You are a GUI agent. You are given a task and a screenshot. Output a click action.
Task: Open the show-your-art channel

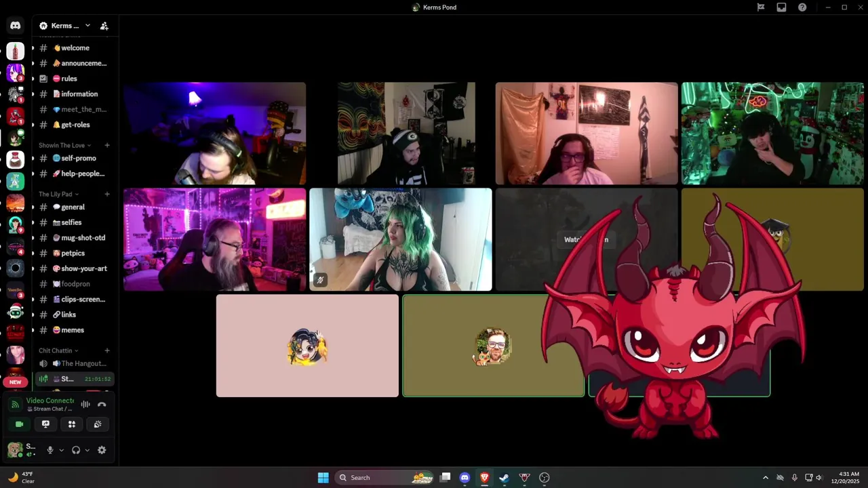[x=74, y=268]
